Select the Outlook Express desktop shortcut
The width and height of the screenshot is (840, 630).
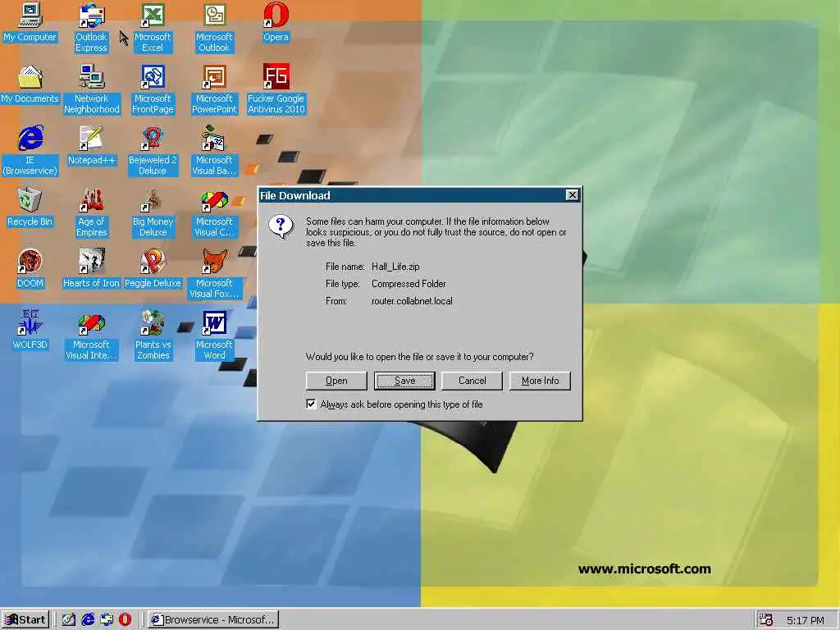(x=92, y=27)
